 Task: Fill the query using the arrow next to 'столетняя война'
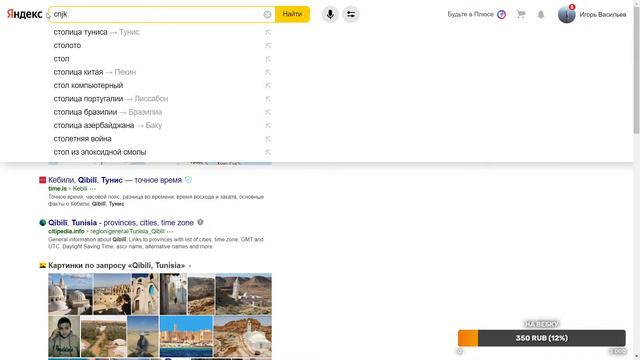pos(268,139)
